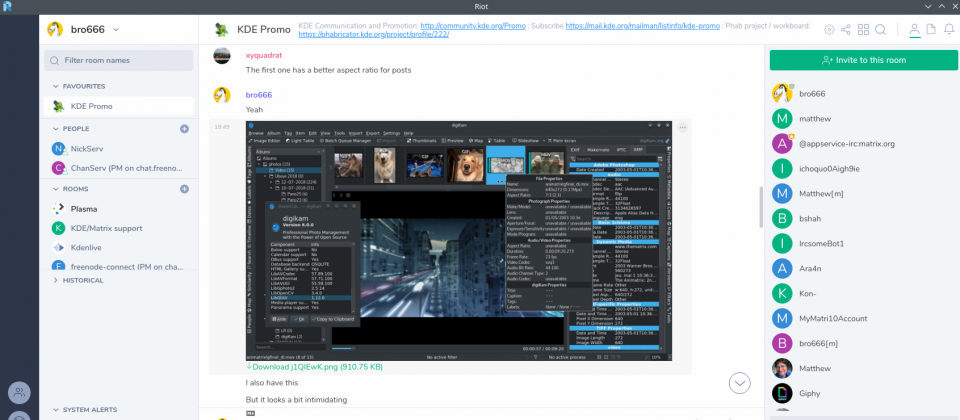Image resolution: width=960 pixels, height=420 pixels.
Task: Add a new chat with the People plus
Action: [184, 129]
